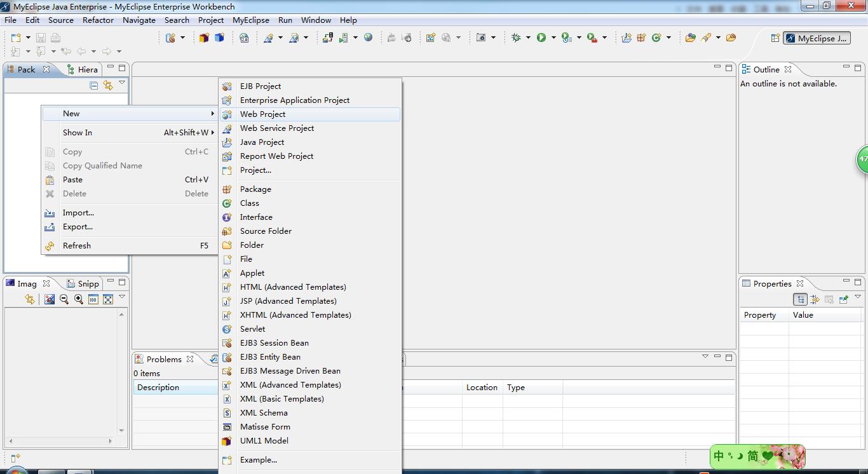The height and width of the screenshot is (474, 868).
Task: Maximize the Problems view panel
Action: (x=729, y=357)
